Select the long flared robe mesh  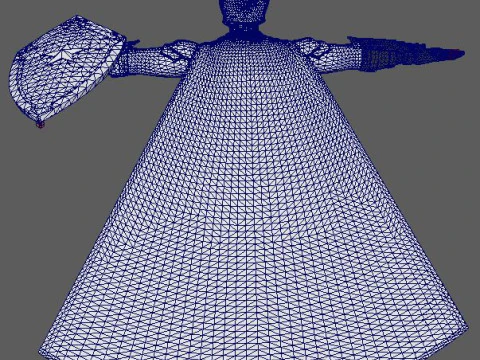point(253,200)
